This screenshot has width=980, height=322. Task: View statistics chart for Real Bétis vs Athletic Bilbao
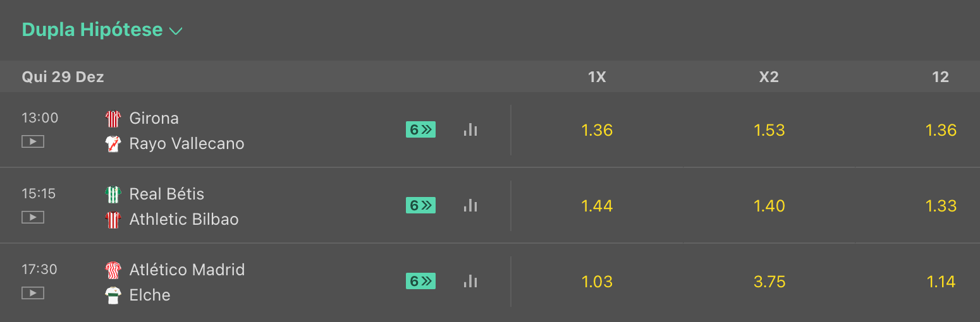tap(470, 206)
